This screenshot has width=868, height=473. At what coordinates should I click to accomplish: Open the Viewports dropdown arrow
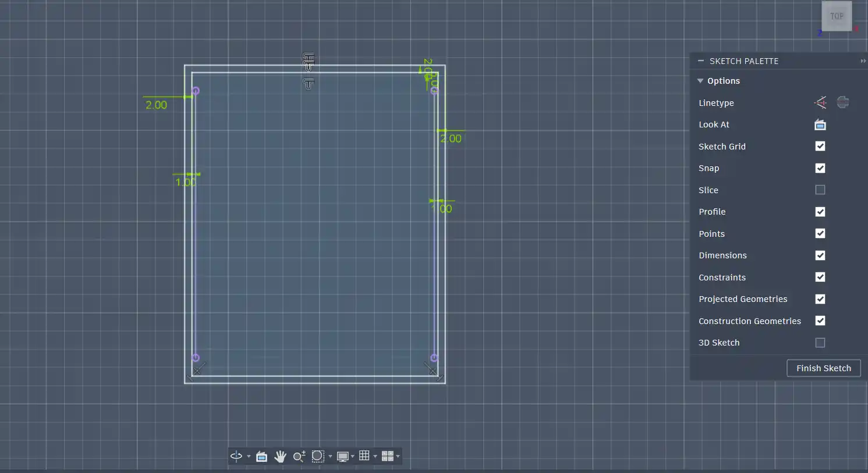tap(398, 456)
